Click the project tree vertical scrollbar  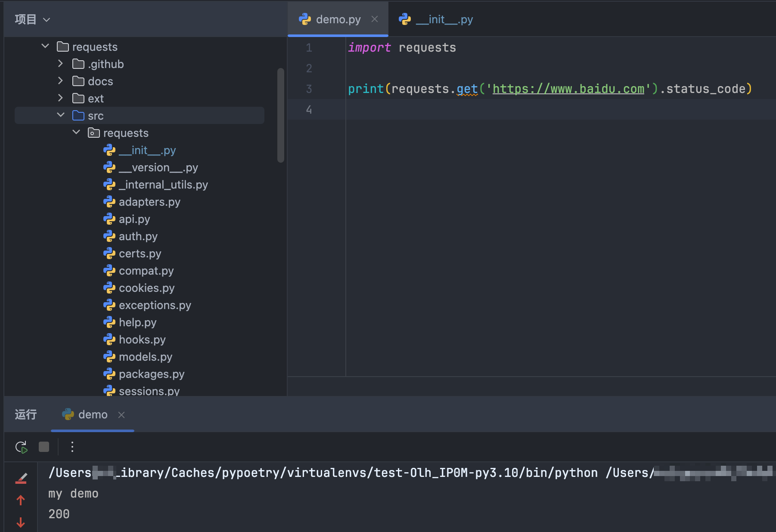pos(281,115)
